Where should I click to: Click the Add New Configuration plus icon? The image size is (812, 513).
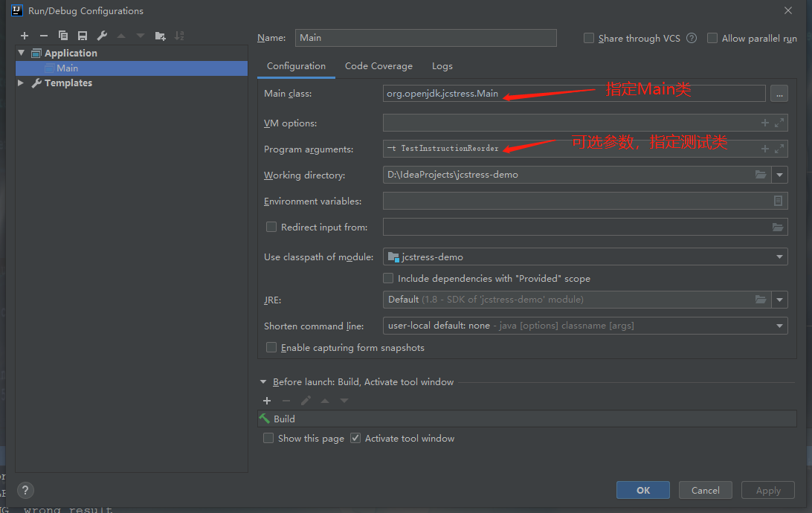click(x=25, y=36)
